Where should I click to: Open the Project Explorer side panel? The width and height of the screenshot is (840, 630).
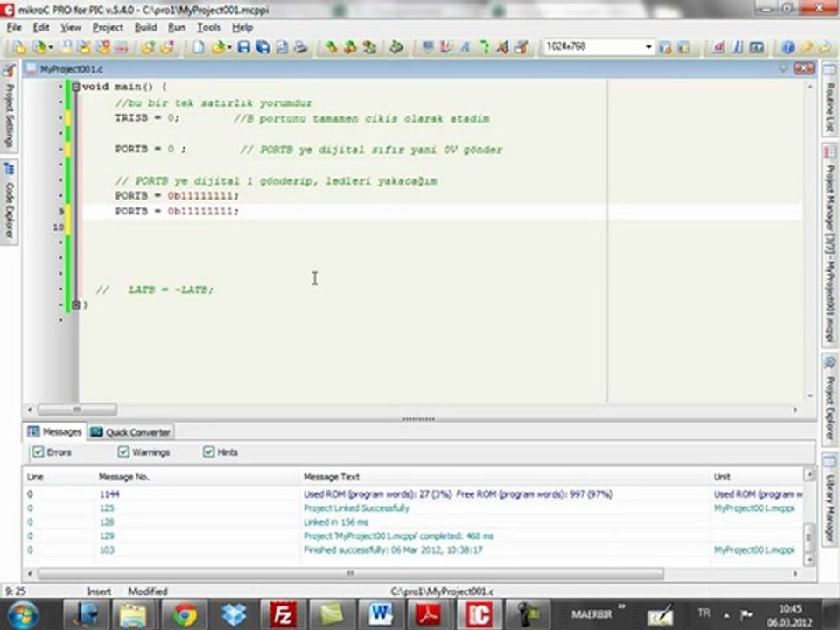[829, 399]
